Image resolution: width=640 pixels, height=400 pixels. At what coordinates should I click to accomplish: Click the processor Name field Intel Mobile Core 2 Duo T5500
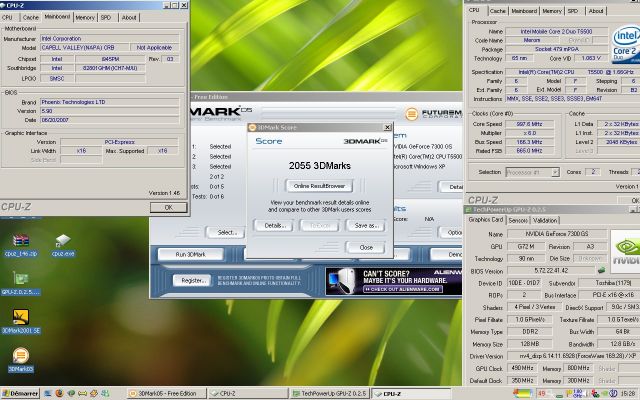click(x=556, y=31)
